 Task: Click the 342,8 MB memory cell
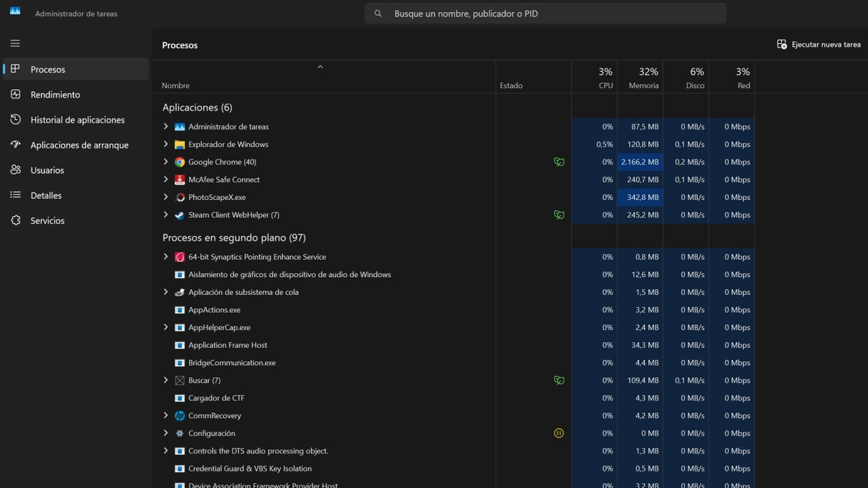click(640, 197)
